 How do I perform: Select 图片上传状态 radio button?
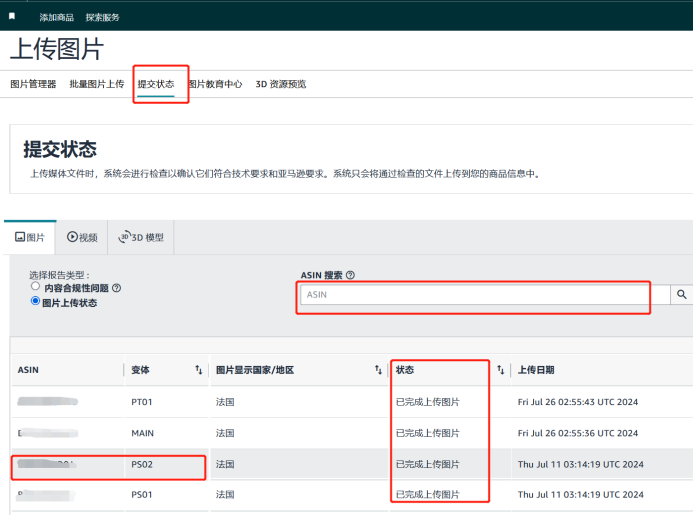35,301
